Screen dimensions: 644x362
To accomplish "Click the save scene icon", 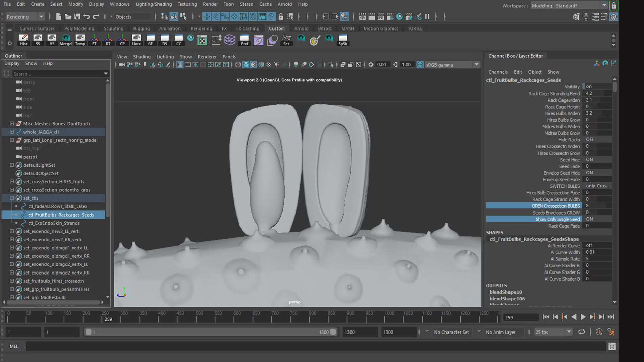I will click(77, 17).
